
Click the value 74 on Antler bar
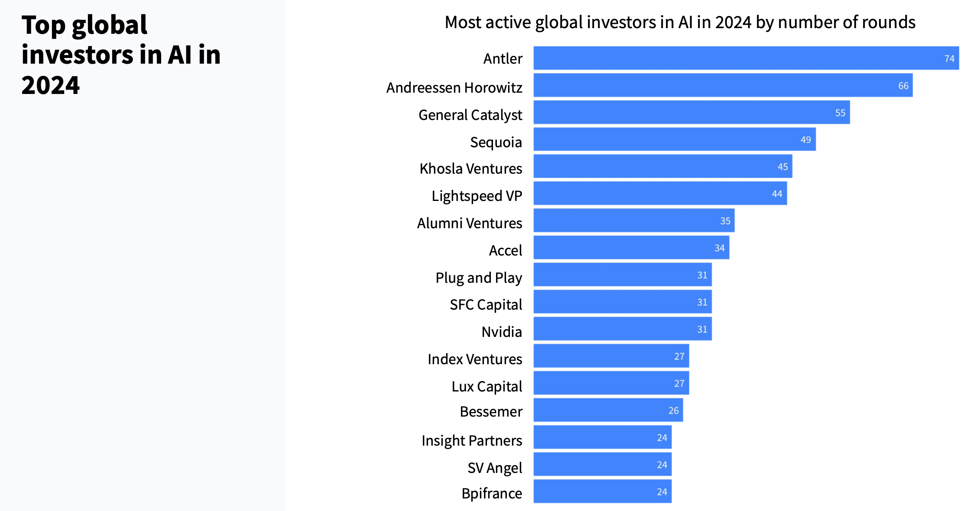[949, 58]
